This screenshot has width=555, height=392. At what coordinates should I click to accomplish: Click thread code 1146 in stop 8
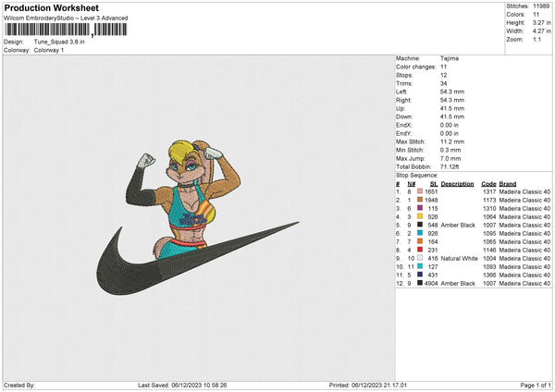coord(489,251)
